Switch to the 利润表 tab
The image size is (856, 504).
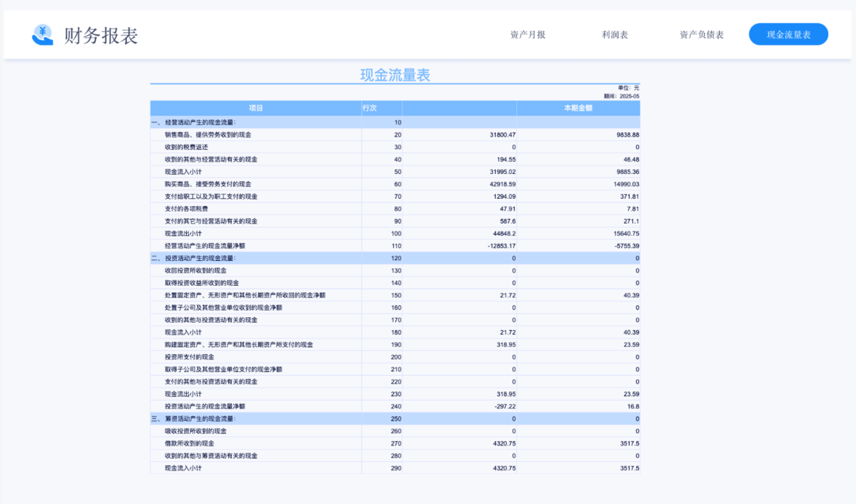click(x=613, y=34)
